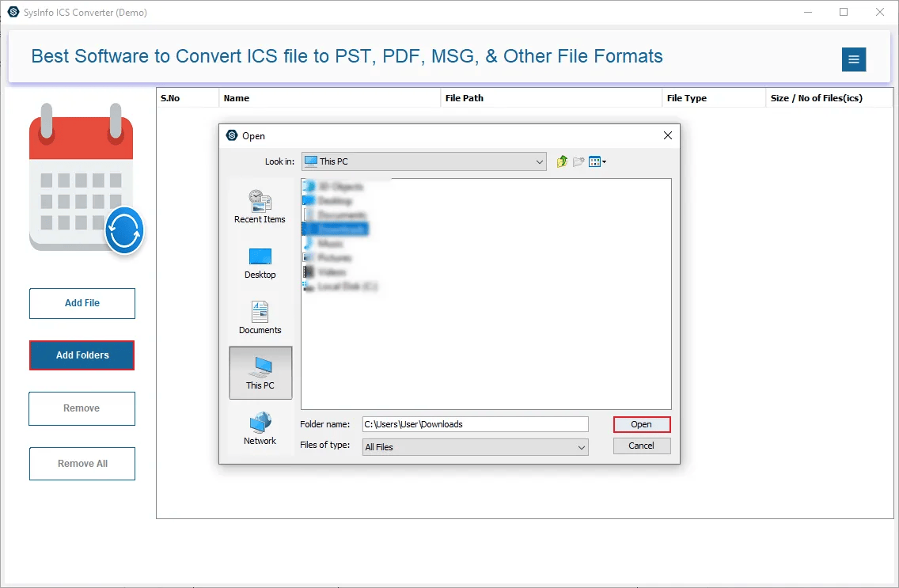Click the Add File button
The width and height of the screenshot is (899, 588).
pyautogui.click(x=82, y=303)
